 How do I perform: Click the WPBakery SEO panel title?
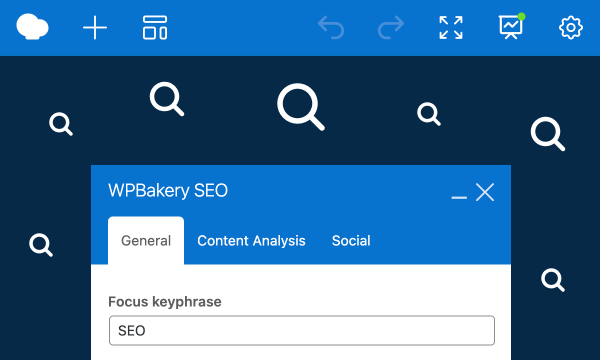tap(168, 191)
